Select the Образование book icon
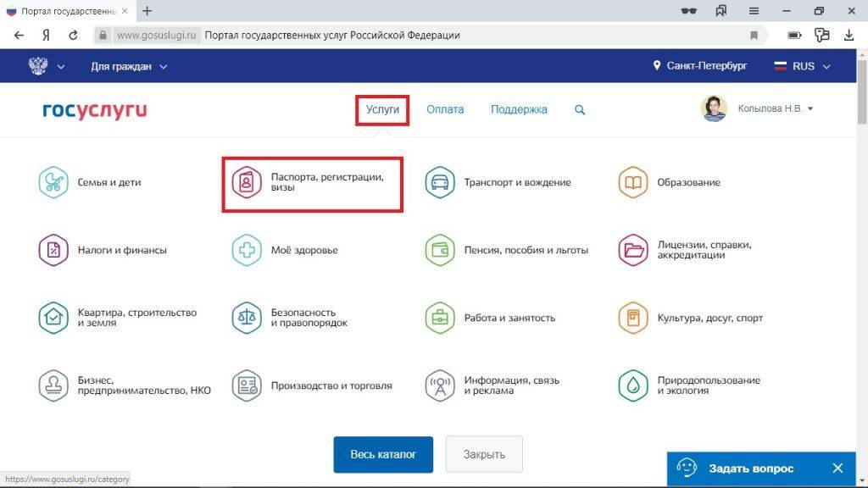868x488 pixels. (632, 182)
